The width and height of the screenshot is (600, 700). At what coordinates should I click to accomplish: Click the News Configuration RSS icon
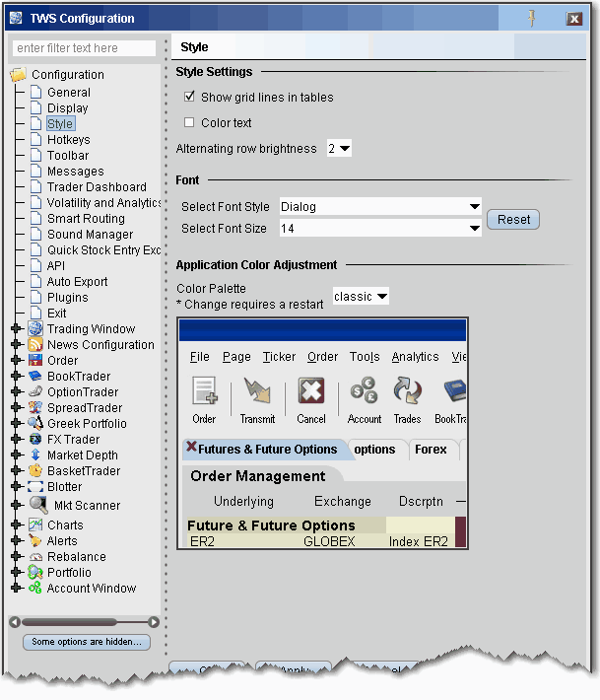click(35, 344)
